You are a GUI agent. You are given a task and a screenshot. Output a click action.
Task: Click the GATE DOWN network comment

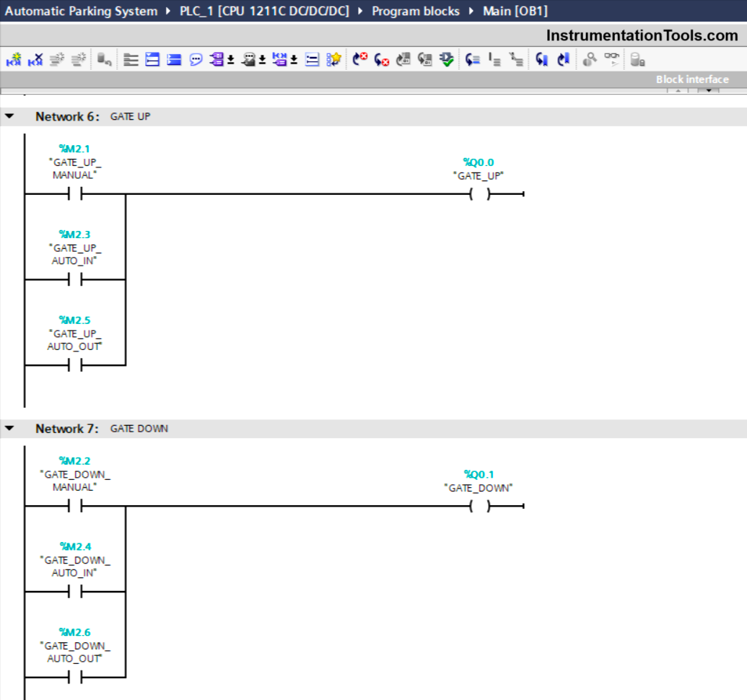point(139,429)
